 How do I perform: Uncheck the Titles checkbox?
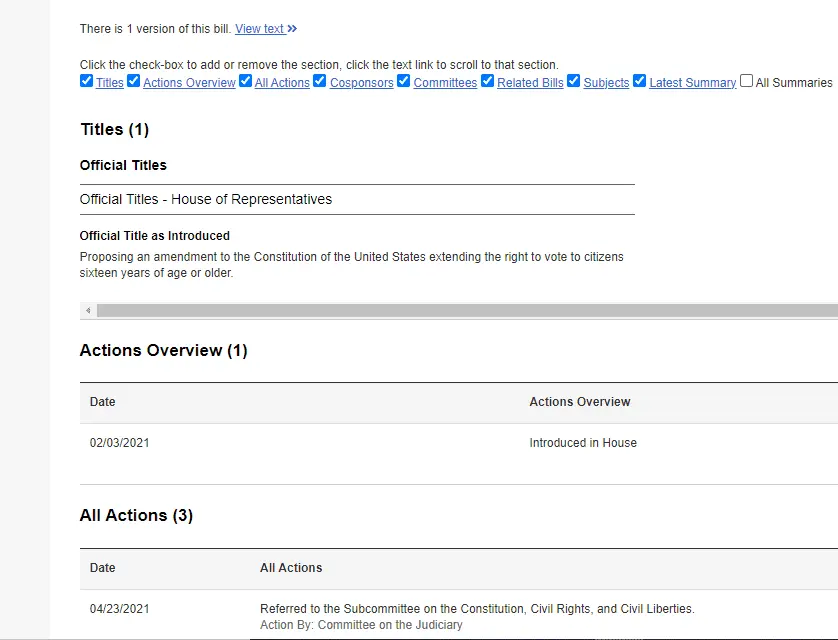point(86,81)
